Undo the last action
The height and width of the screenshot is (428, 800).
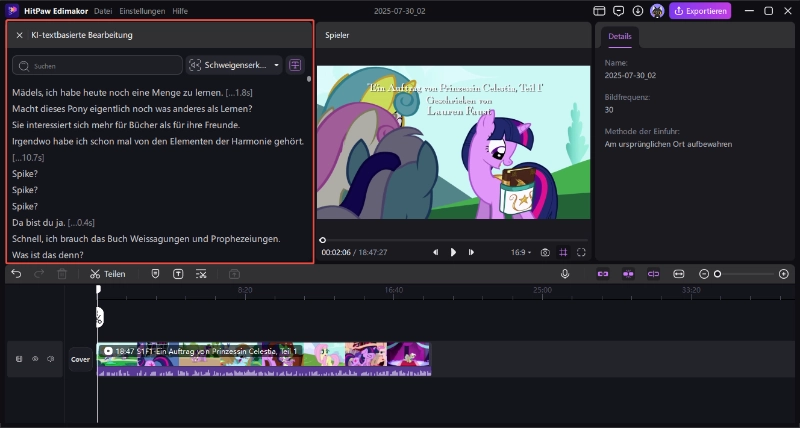tap(16, 274)
